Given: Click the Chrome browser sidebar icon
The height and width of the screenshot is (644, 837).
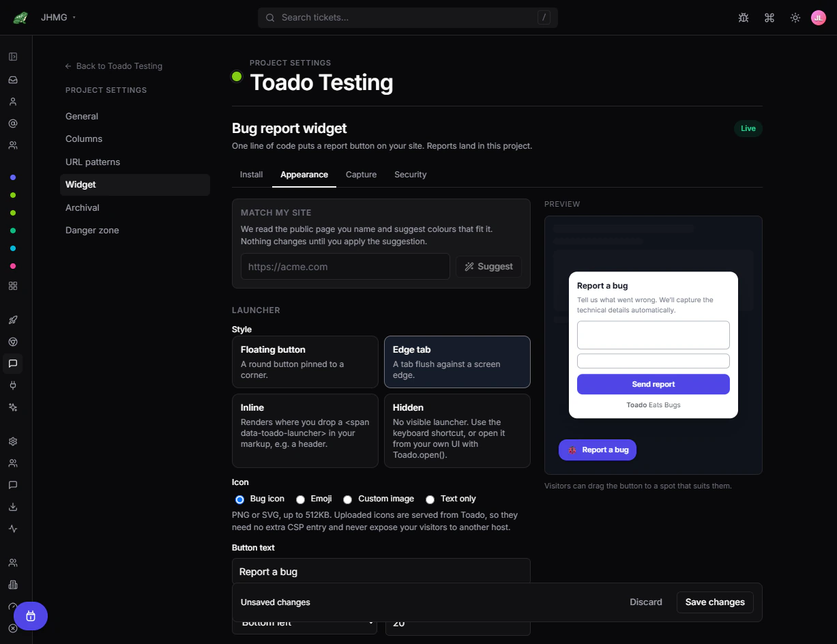Looking at the screenshot, I should coord(13,342).
